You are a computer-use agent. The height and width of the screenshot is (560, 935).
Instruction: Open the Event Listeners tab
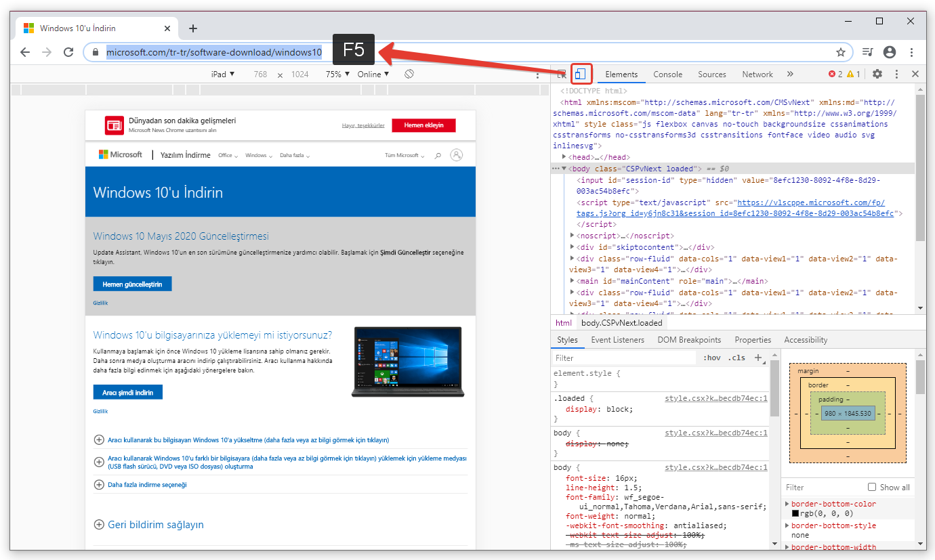point(617,340)
